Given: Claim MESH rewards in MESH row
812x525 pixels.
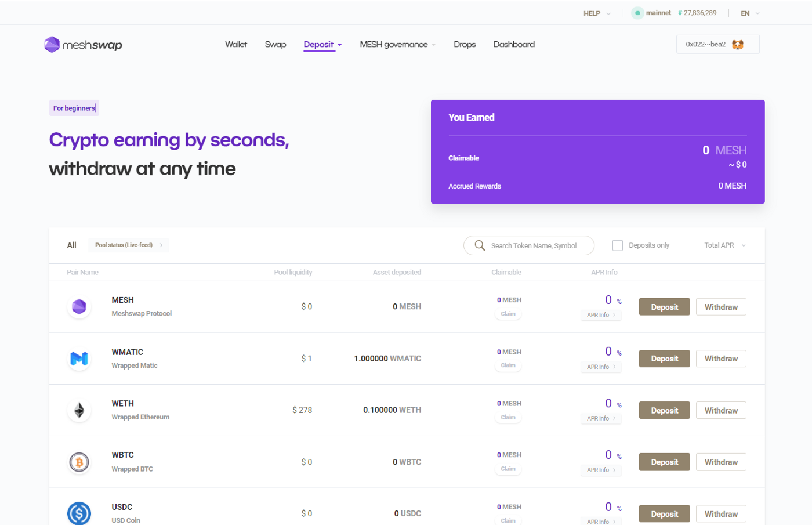Looking at the screenshot, I should coord(508,314).
